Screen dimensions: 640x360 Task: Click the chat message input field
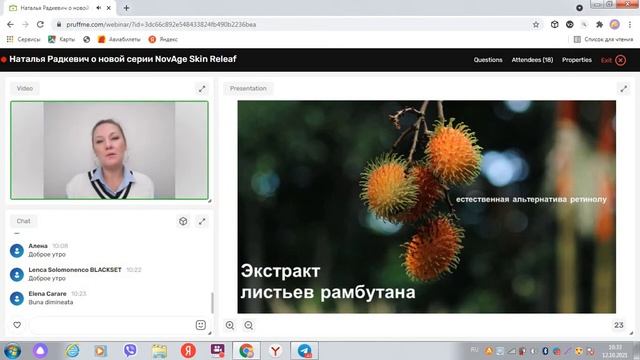(110, 325)
